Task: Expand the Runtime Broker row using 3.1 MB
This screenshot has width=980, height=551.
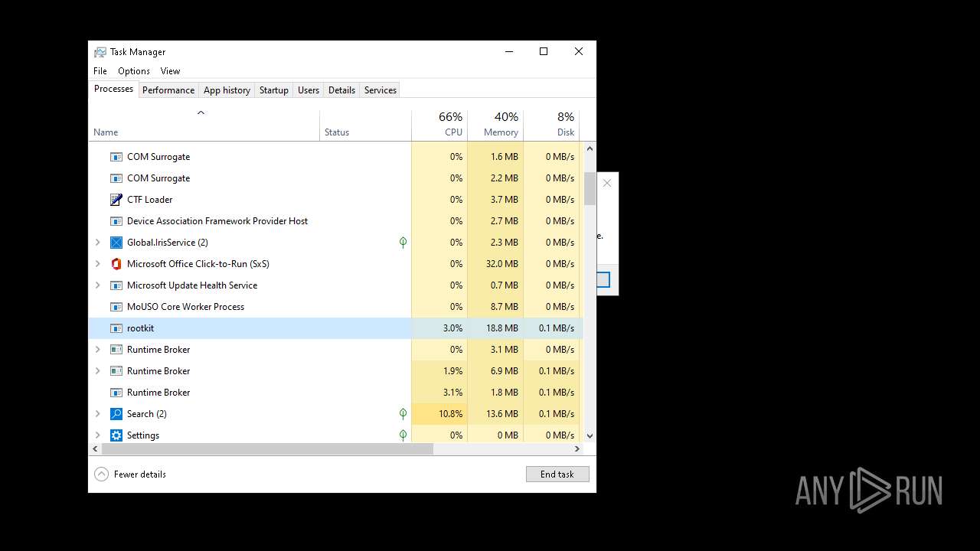Action: (97, 350)
